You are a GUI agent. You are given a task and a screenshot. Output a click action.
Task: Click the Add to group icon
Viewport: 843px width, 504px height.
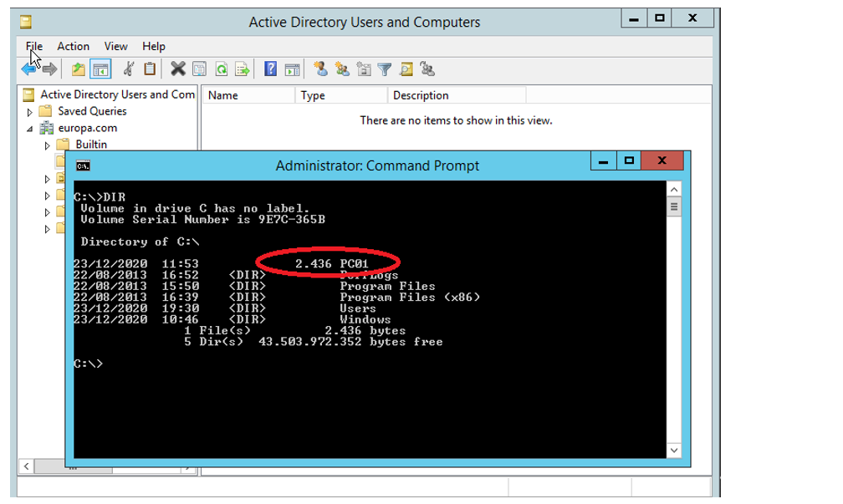coord(427,69)
